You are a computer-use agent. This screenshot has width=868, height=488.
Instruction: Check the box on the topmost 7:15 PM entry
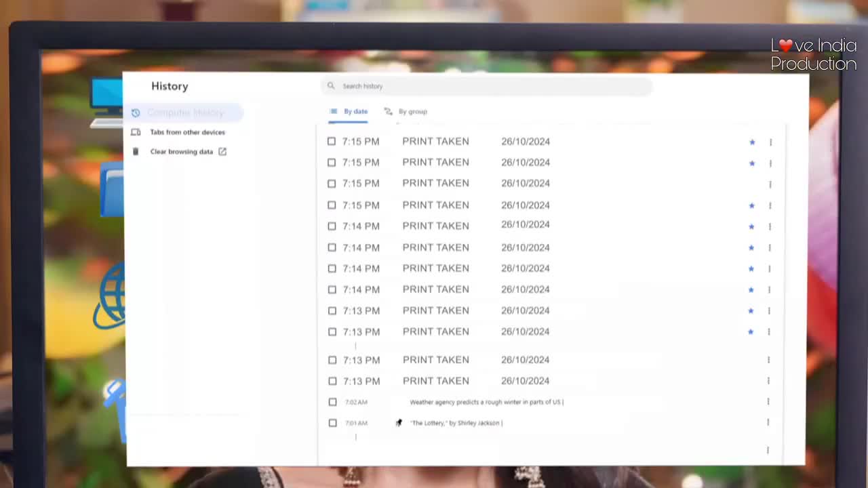[x=332, y=142]
